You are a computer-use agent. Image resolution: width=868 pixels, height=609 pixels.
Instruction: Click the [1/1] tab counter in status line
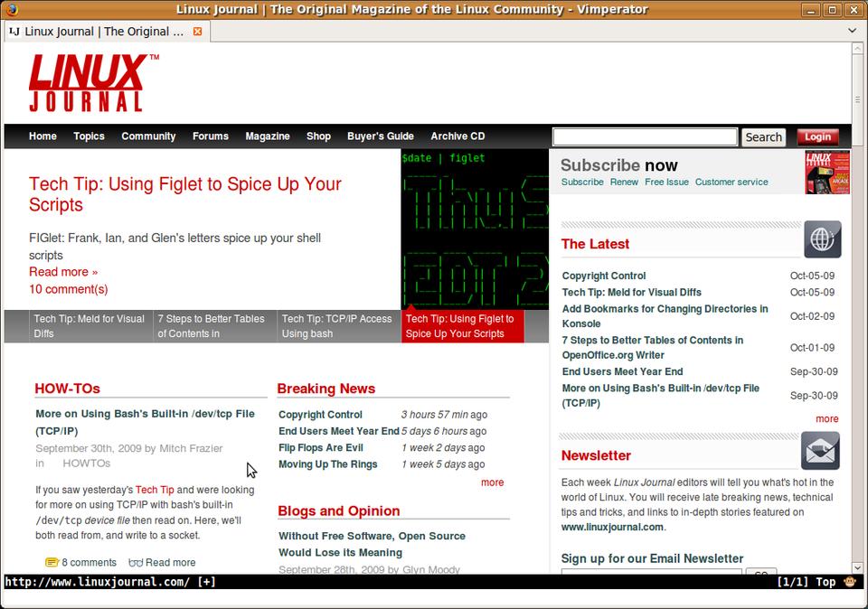[793, 581]
